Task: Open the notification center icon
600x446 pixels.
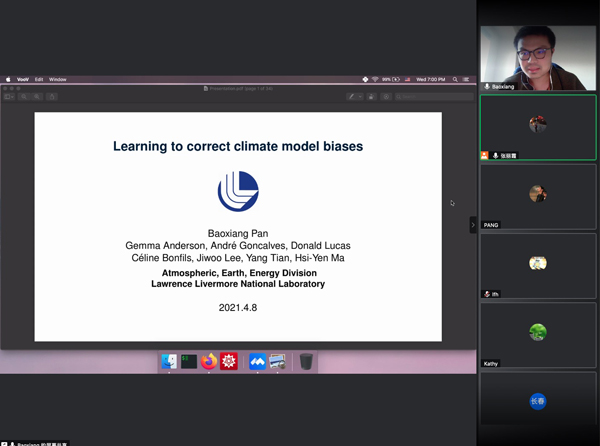Action: pos(466,80)
